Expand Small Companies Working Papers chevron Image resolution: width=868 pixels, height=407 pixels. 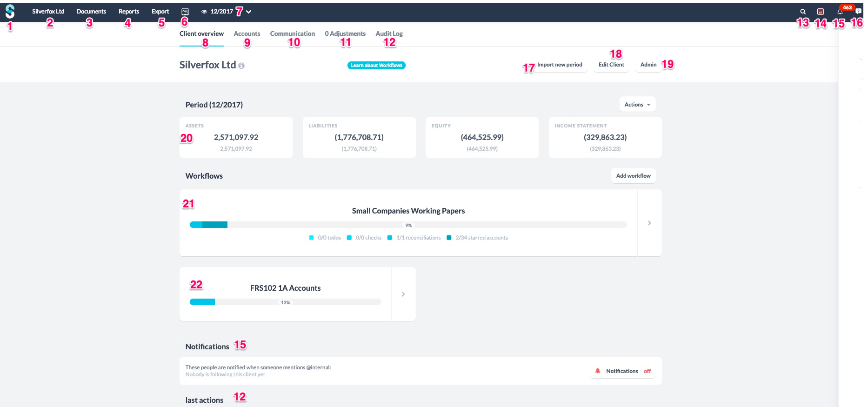(649, 223)
